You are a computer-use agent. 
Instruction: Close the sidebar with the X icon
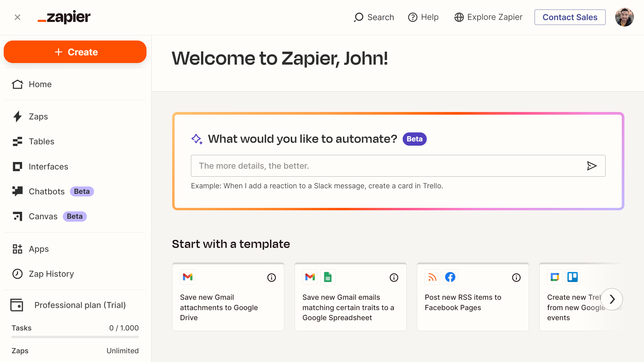pos(17,17)
